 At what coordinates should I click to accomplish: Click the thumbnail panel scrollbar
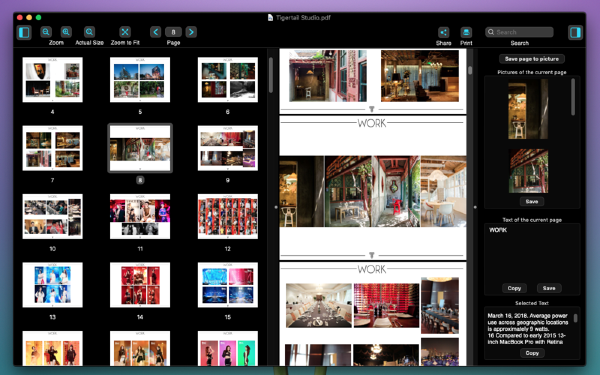click(x=271, y=75)
